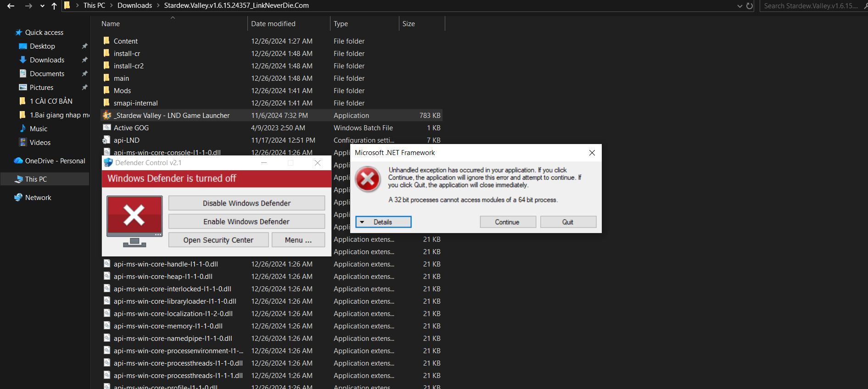The height and width of the screenshot is (389, 868).
Task: Select api-ms-win-core-processthreads-l1-1-0.dll file name
Action: click(178, 363)
